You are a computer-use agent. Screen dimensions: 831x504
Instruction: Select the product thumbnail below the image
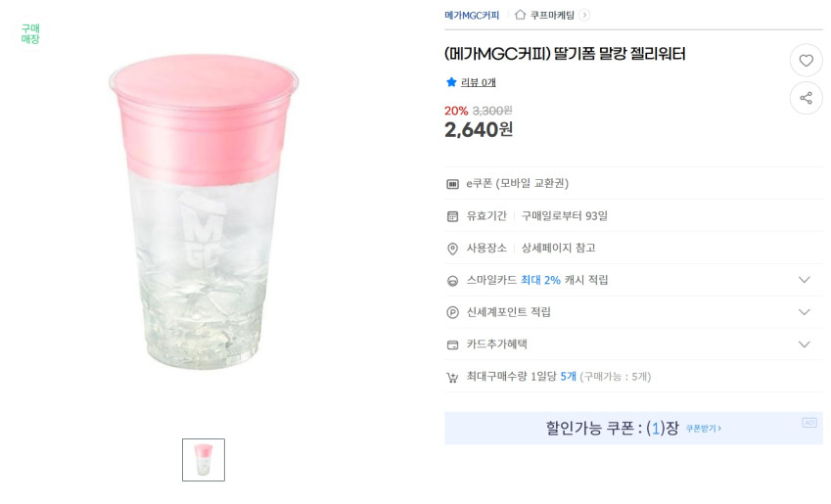coord(204,460)
